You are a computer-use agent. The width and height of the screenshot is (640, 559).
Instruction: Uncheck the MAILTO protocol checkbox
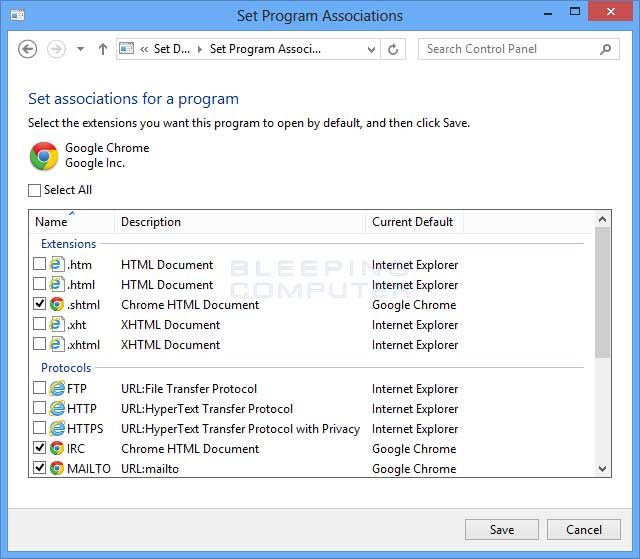39,468
